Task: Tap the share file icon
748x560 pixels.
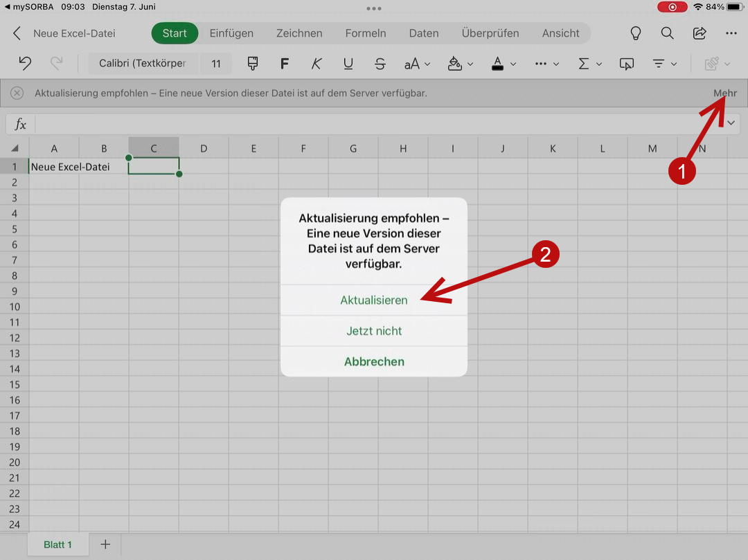Action: 700,33
